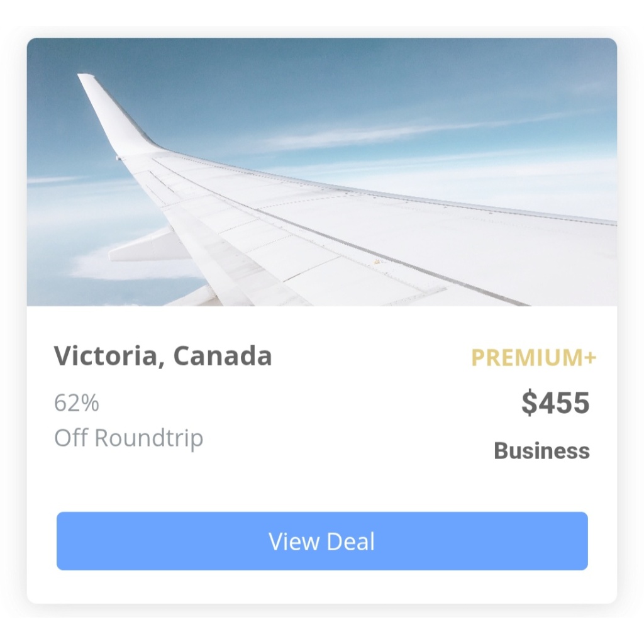Select the Business class label
The height and width of the screenshot is (644, 644).
[x=541, y=451]
